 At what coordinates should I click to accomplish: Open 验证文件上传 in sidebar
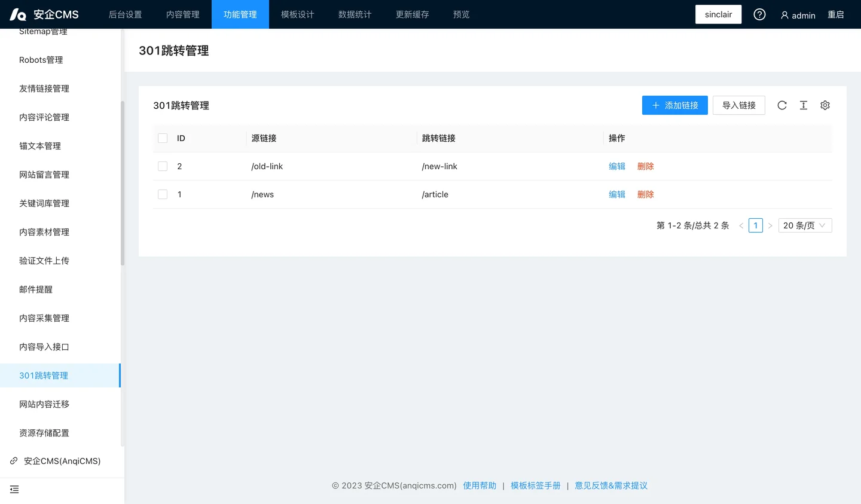60,261
